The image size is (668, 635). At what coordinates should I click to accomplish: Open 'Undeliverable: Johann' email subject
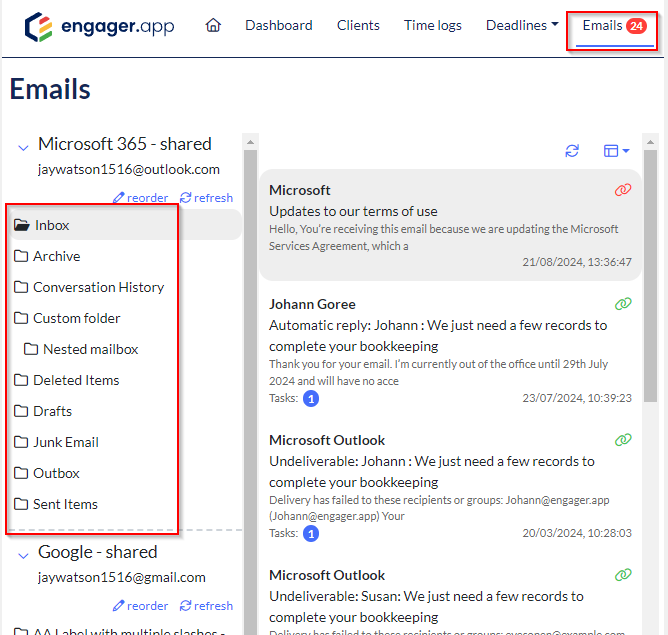pyautogui.click(x=432, y=472)
